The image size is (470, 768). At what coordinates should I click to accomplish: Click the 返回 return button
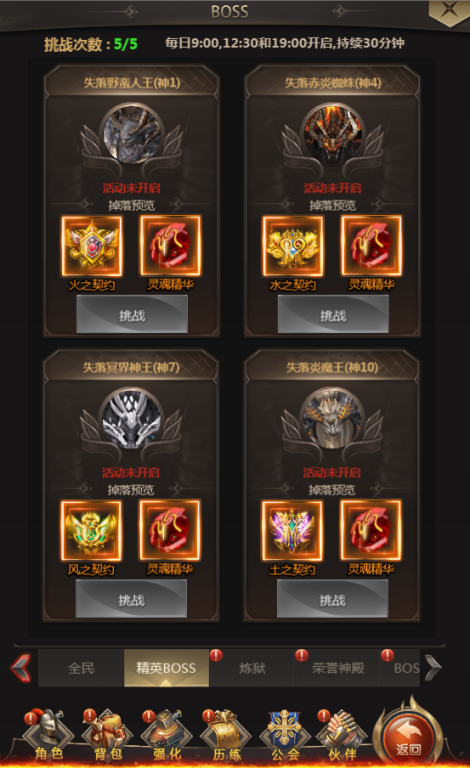pos(409,733)
